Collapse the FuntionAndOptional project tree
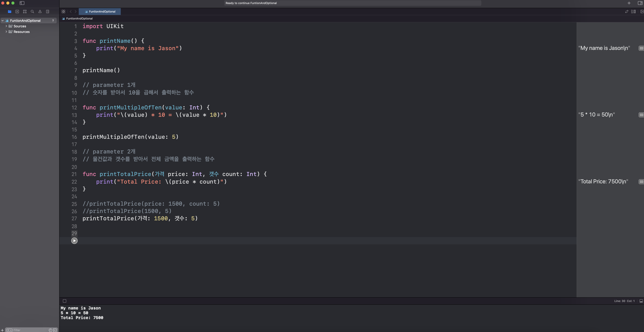Screen dimensions: 644x332 [3, 21]
